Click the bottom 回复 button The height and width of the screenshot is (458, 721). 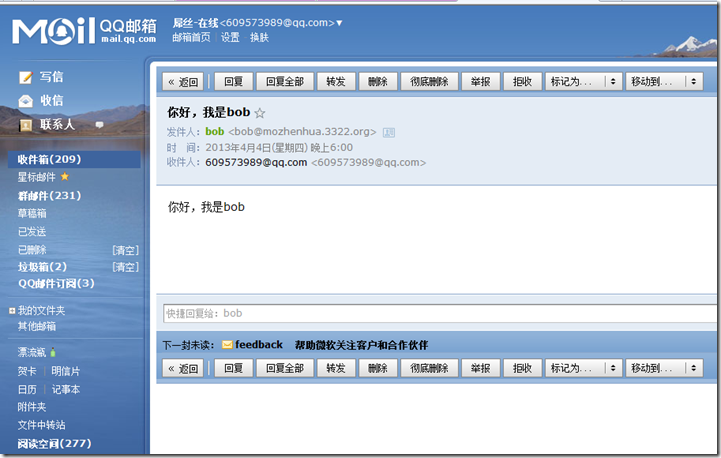[234, 368]
